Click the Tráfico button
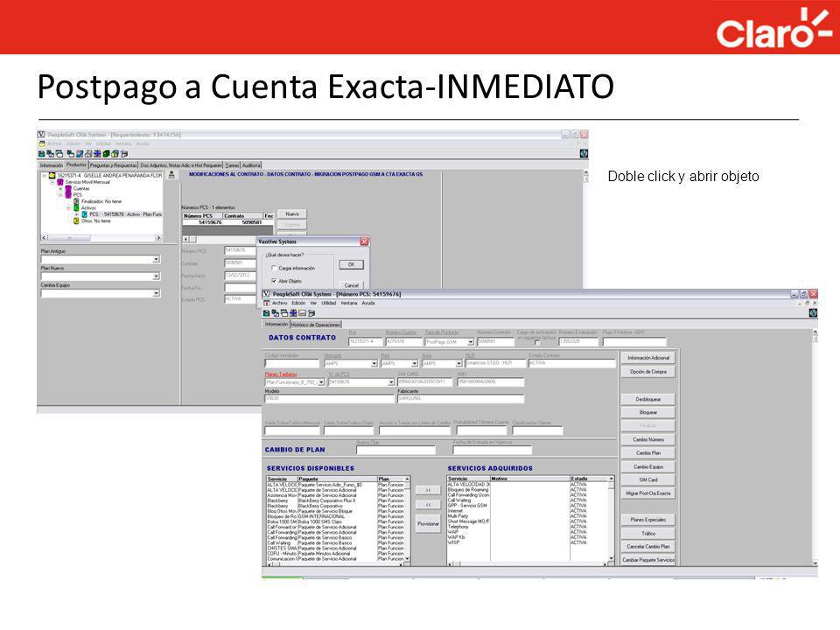840x630 pixels. click(x=648, y=534)
